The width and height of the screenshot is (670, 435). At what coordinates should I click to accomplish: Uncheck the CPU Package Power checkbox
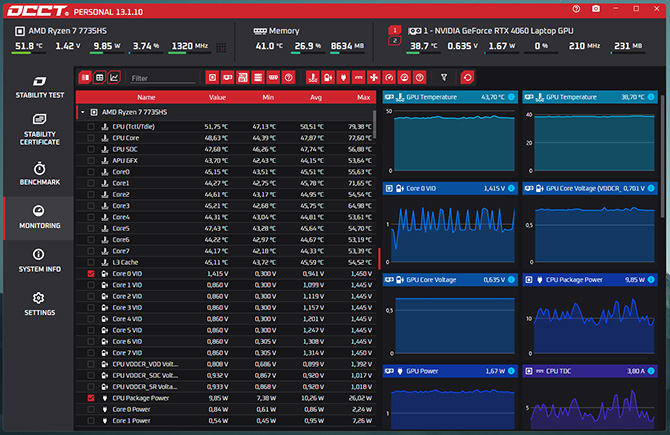coord(91,398)
